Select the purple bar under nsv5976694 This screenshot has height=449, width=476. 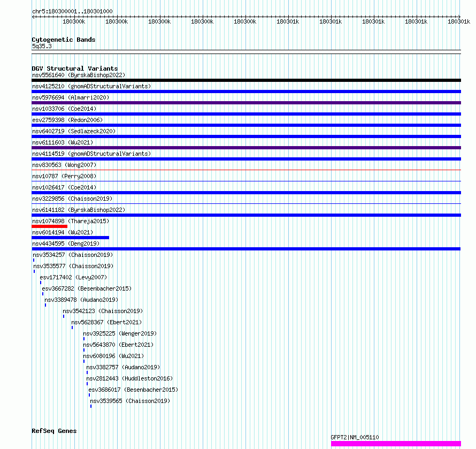[246, 103]
